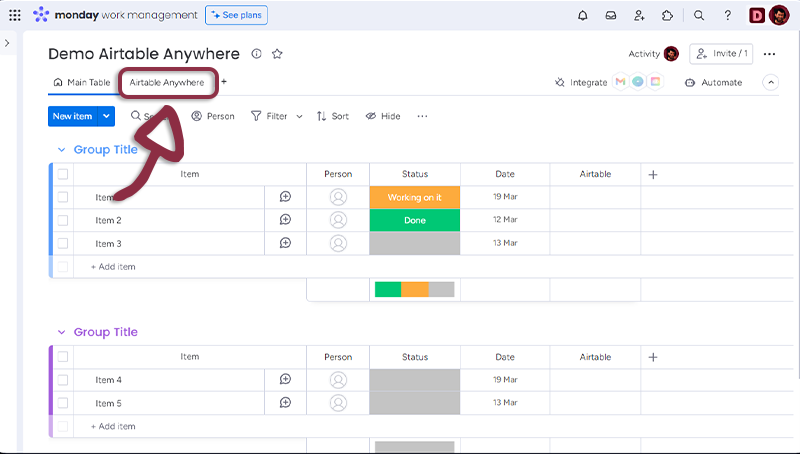Viewport: 800px width, 456px height.
Task: Open the inbox tray icon
Action: point(611,15)
